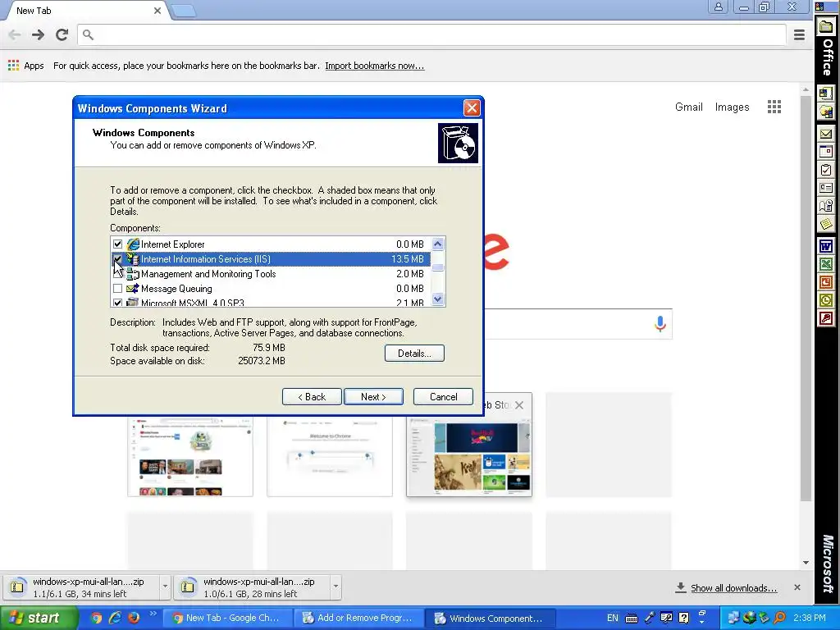The height and width of the screenshot is (630, 840).
Task: Expand hidden Quick Launch items chevron
Action: tap(153, 614)
